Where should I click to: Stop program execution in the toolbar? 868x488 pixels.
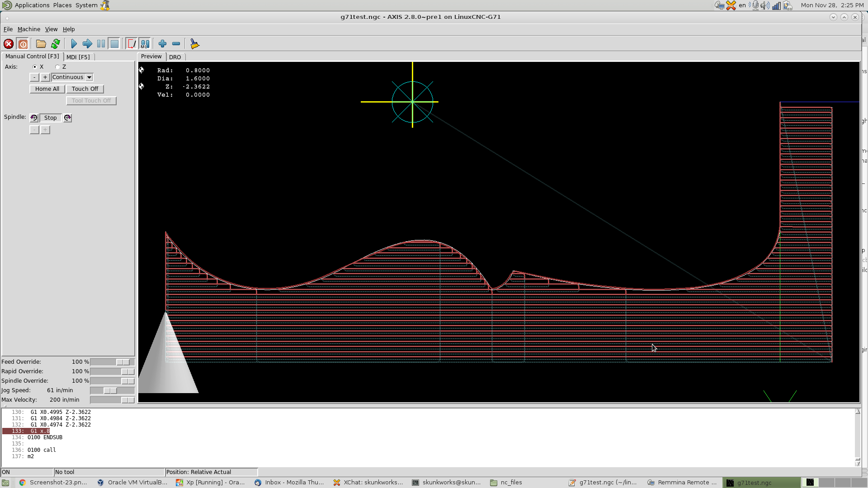(x=114, y=44)
